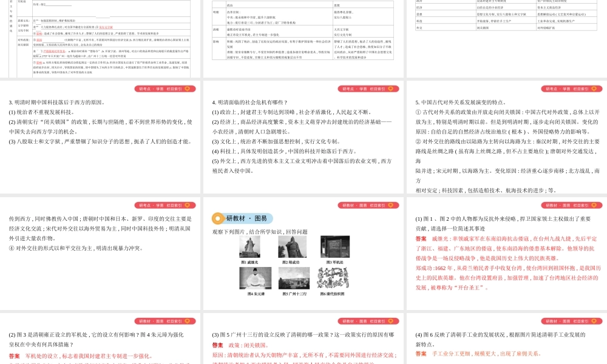Click the badge icon on the (4) 图6 question slide
Image resolution: width=607 pixels, height=364 pixels.
click(594, 322)
